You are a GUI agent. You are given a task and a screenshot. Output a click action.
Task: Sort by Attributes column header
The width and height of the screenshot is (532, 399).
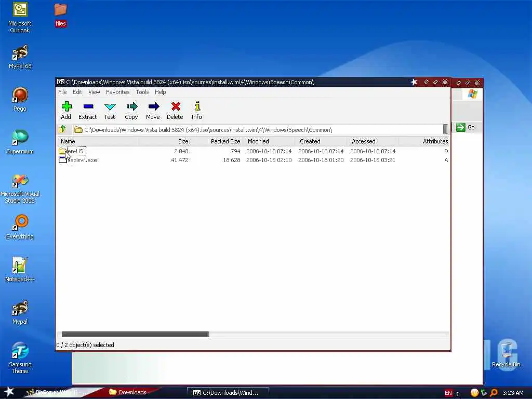pos(424,141)
